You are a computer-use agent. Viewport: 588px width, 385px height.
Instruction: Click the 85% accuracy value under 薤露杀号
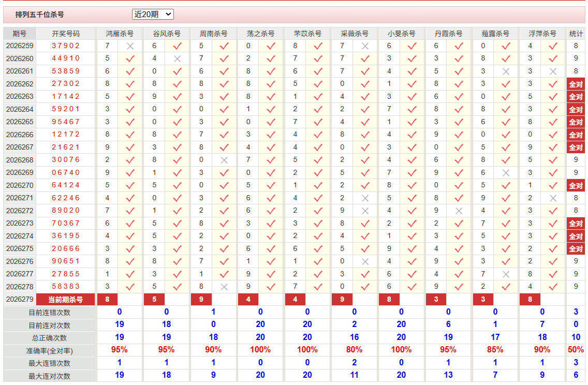pyautogui.click(x=495, y=350)
